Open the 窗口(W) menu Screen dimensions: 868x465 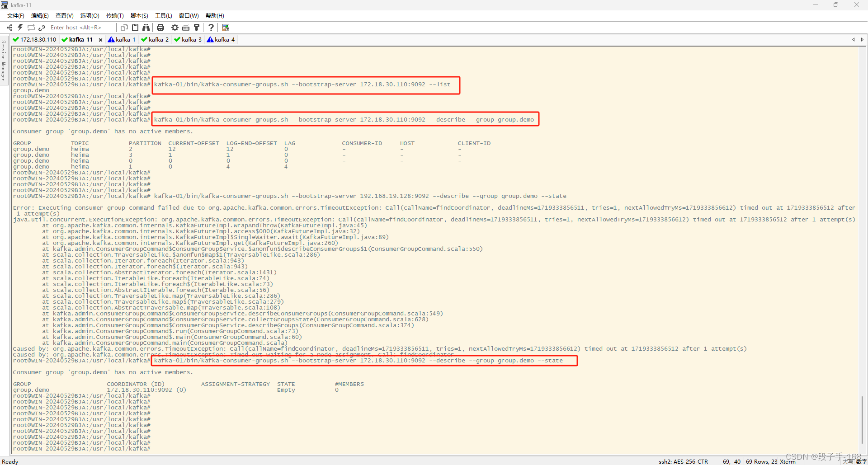click(x=189, y=16)
